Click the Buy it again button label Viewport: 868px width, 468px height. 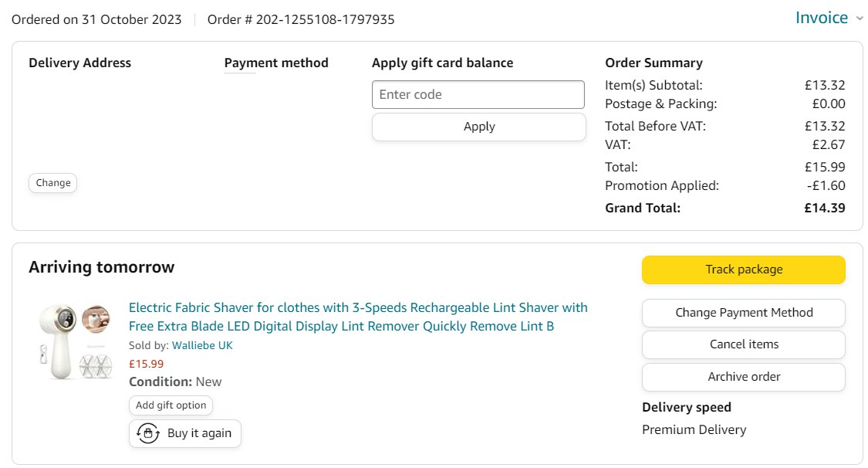(x=199, y=433)
